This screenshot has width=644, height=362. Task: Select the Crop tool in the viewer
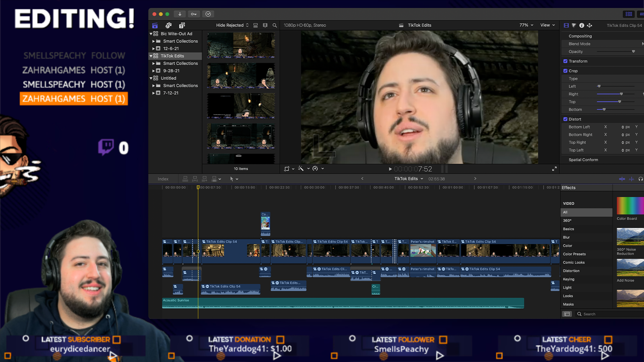coord(287,168)
